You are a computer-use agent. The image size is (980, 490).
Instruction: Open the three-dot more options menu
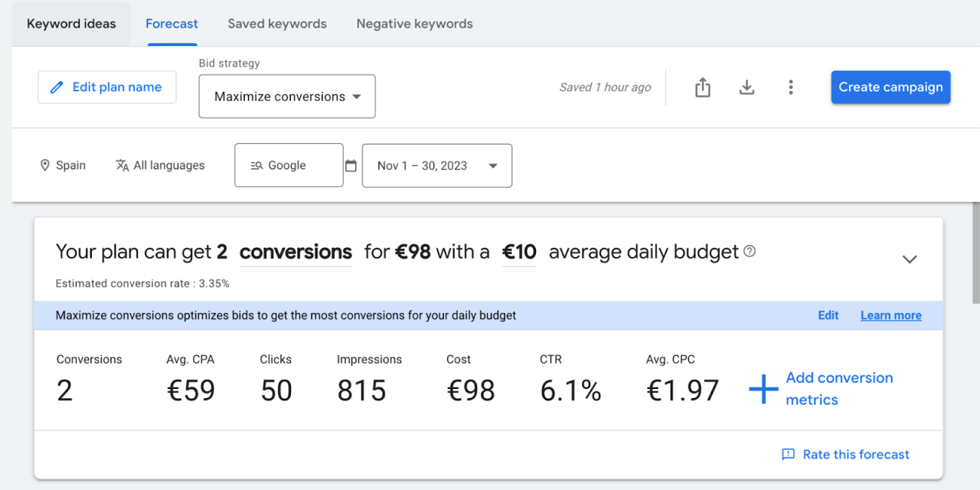coord(791,87)
